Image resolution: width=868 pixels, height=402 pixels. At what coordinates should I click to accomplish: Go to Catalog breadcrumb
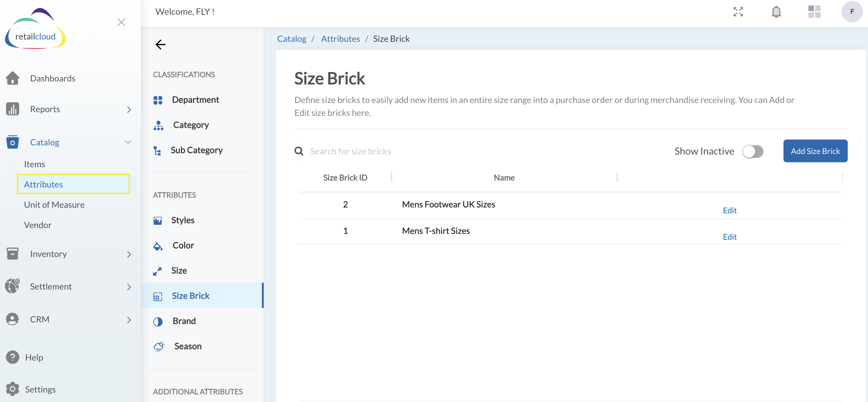coord(291,39)
